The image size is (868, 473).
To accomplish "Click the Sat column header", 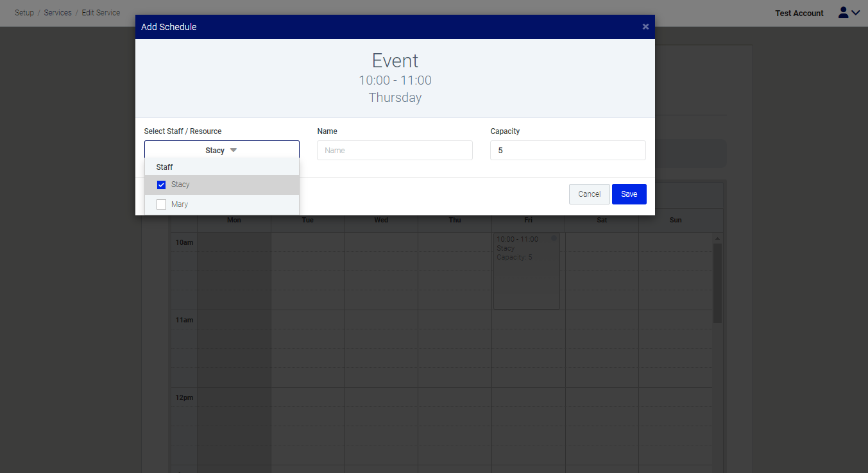I will [x=602, y=220].
